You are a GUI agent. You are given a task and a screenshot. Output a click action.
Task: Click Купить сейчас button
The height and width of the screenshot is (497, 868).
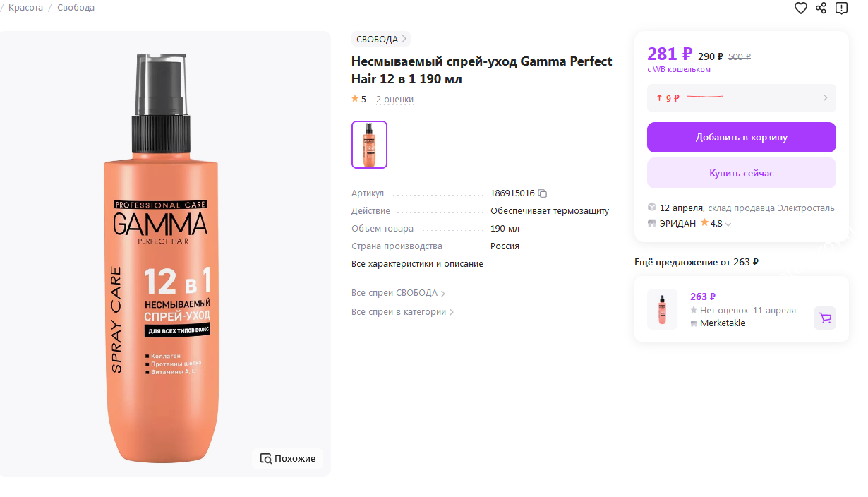pyautogui.click(x=742, y=173)
